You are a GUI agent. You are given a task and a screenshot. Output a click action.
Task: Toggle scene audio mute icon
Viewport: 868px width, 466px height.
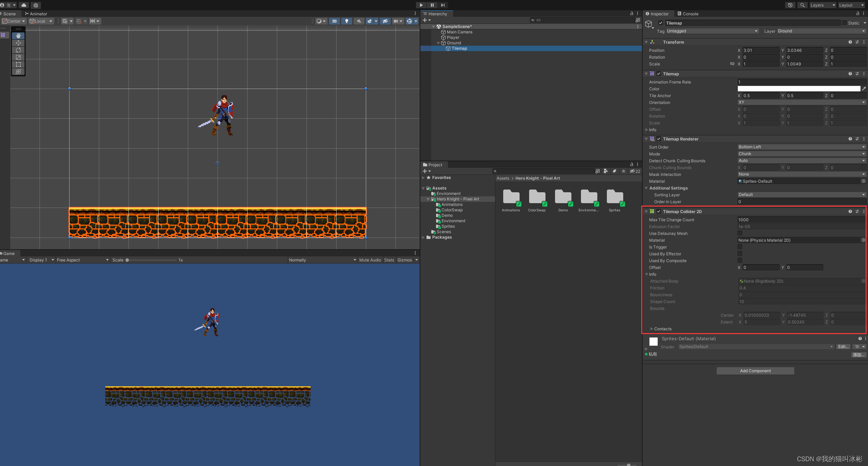click(359, 21)
